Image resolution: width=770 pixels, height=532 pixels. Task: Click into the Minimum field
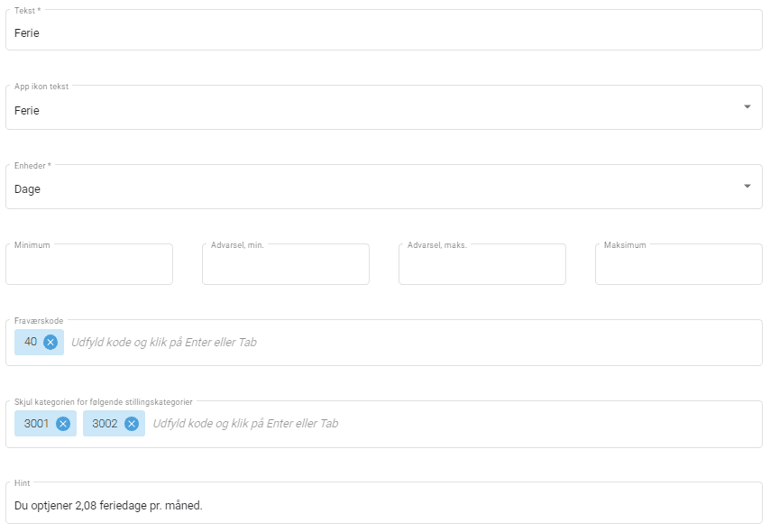click(x=89, y=266)
